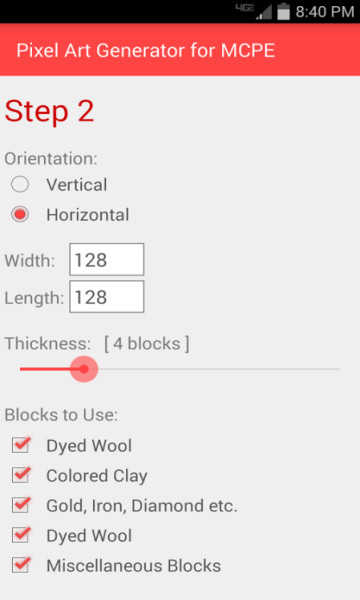Click the Thickness label

[48, 344]
